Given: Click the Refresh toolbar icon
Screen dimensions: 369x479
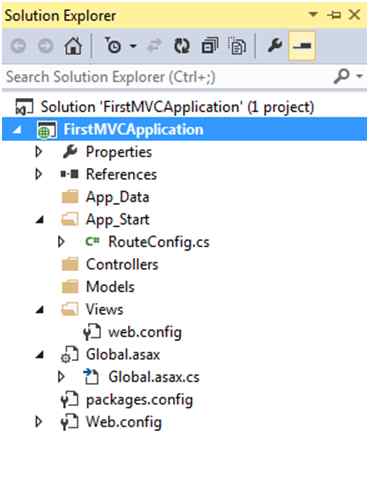Looking at the screenshot, I should 182,46.
